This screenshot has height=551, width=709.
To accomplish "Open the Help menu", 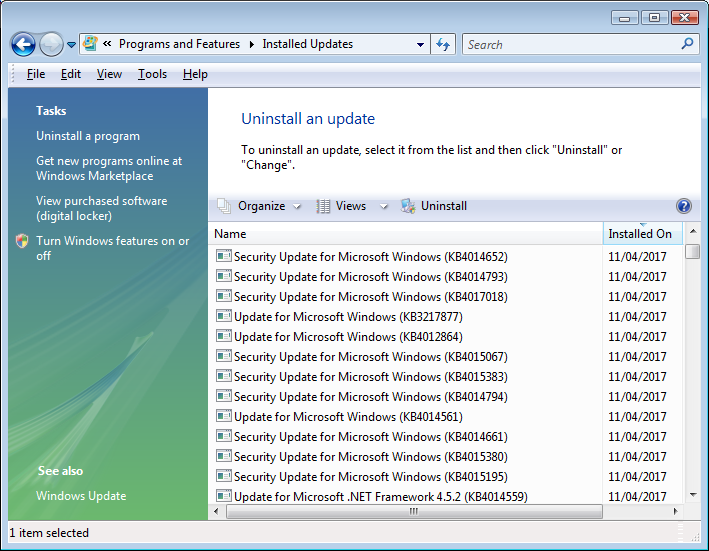I will click(195, 74).
